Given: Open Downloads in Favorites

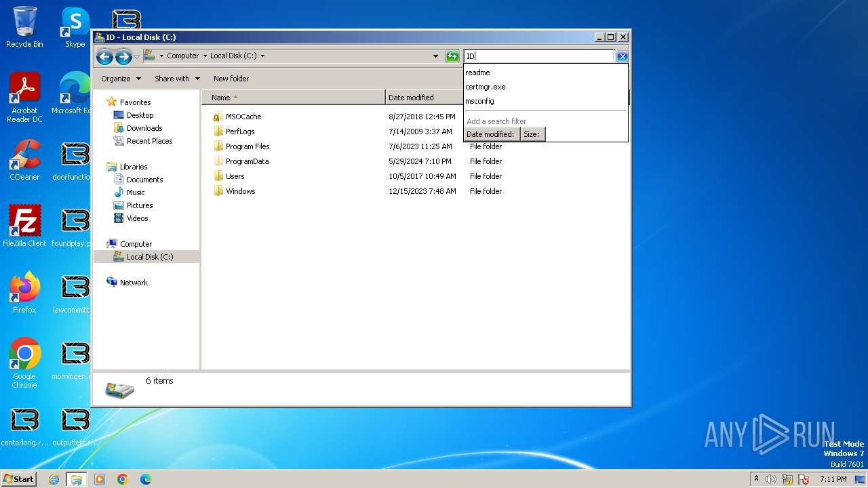Looking at the screenshot, I should point(144,128).
